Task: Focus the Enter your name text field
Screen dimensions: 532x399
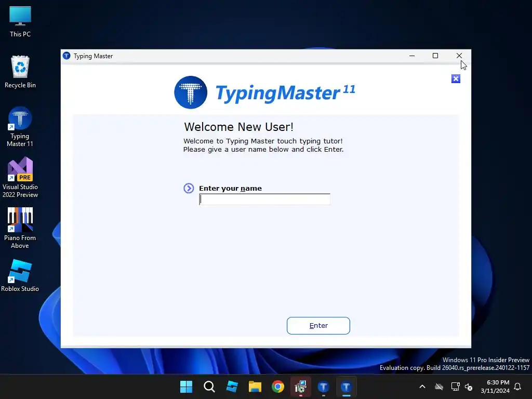Action: click(264, 199)
